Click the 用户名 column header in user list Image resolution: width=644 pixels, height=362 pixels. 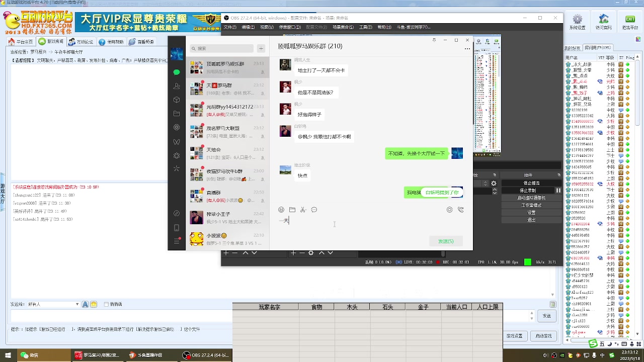tap(580, 57)
